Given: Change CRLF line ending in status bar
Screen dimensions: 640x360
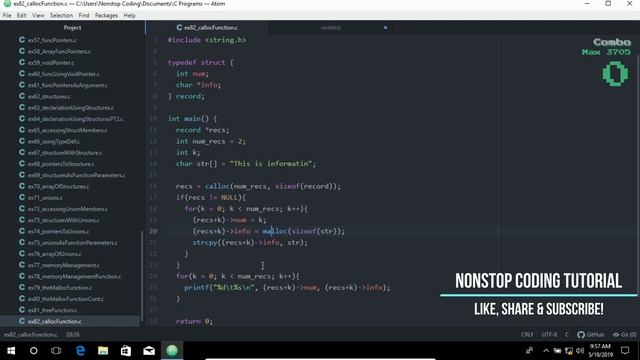Looking at the screenshot, I should pyautogui.click(x=527, y=335).
